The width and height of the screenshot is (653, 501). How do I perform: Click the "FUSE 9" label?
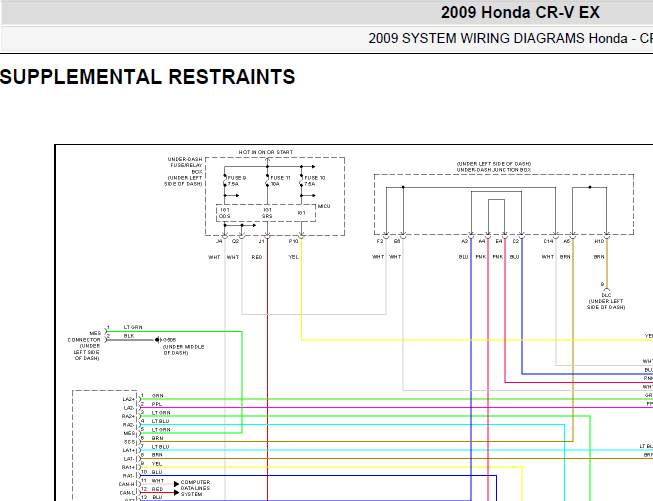pyautogui.click(x=237, y=178)
